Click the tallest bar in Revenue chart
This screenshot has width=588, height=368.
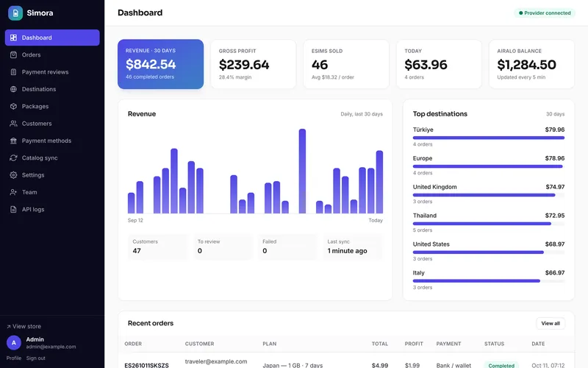coord(302,171)
